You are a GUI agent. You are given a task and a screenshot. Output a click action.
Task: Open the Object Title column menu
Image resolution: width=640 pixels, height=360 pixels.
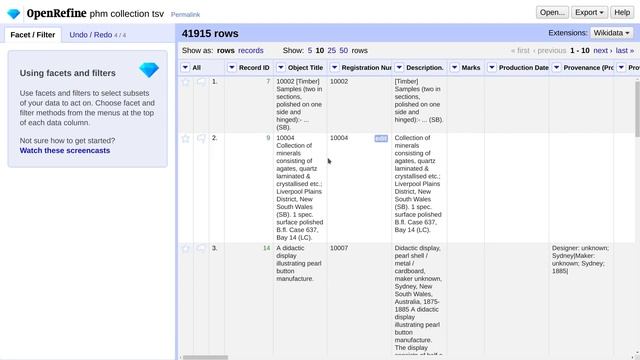(281, 67)
